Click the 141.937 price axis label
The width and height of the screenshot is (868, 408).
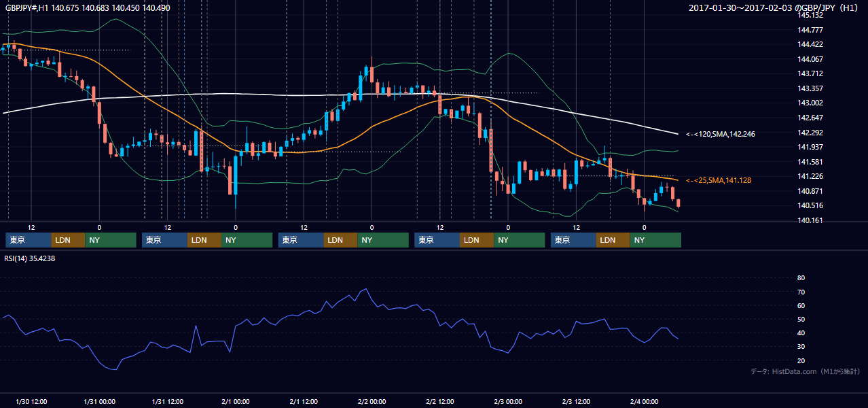point(812,147)
